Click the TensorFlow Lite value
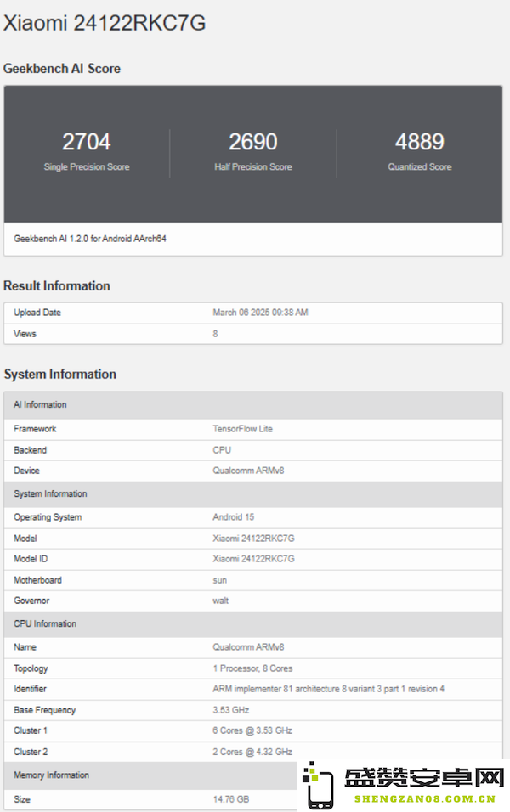This screenshot has width=510, height=812. coord(242,429)
